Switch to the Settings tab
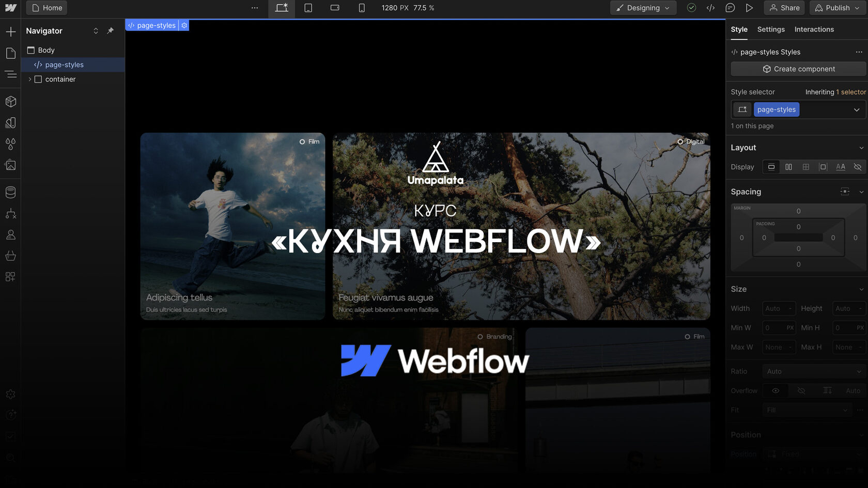This screenshot has height=488, width=868. [x=770, y=29]
